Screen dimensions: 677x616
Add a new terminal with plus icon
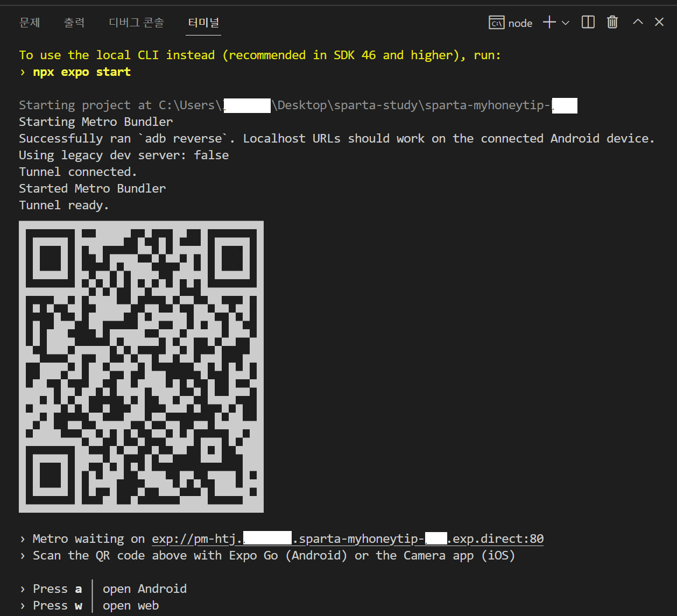549,22
